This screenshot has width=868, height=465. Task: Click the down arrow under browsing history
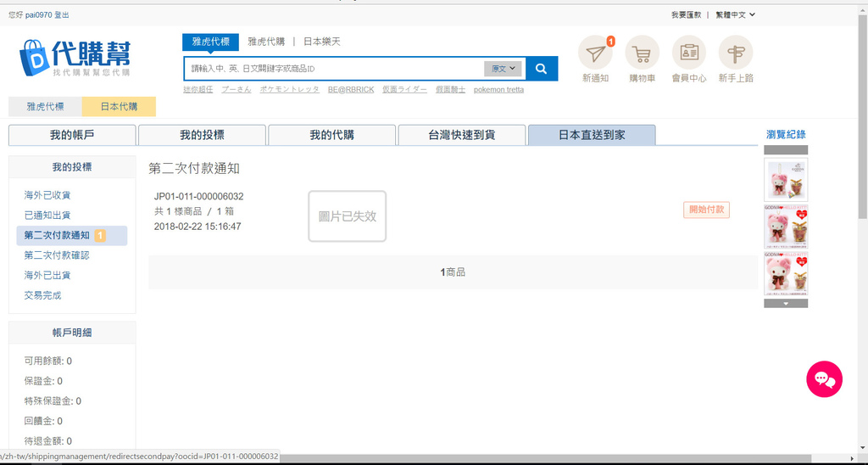coord(786,304)
